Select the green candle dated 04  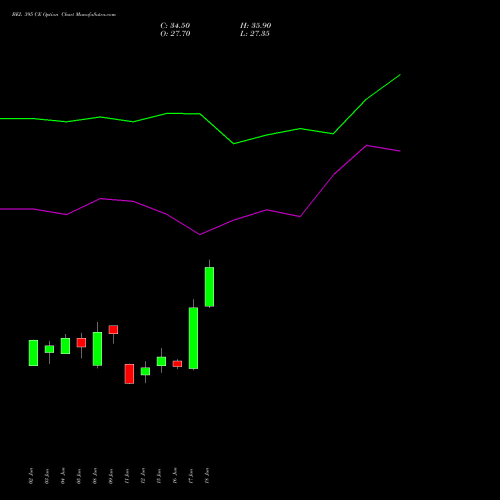(65, 346)
